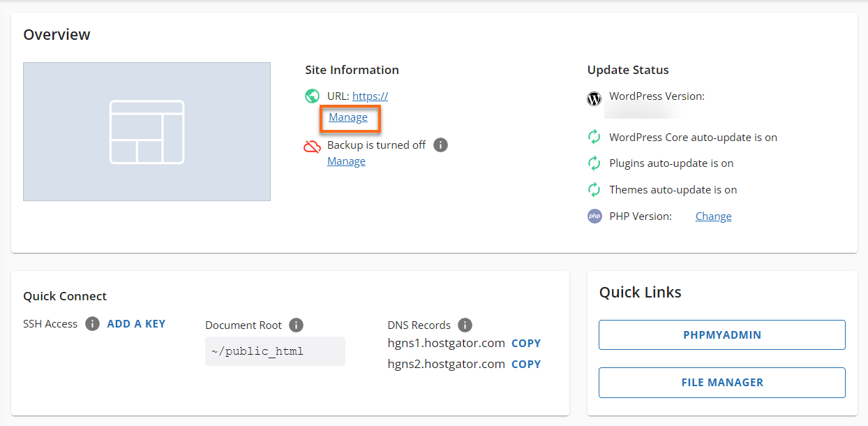868x426 pixels.
Task: Click the site preview thumbnail placeholder
Action: click(x=147, y=131)
